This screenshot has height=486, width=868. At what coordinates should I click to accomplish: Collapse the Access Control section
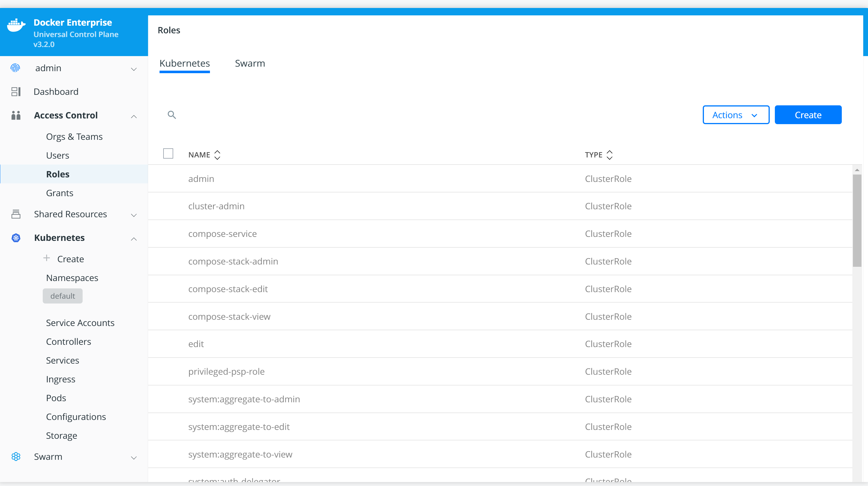(134, 116)
